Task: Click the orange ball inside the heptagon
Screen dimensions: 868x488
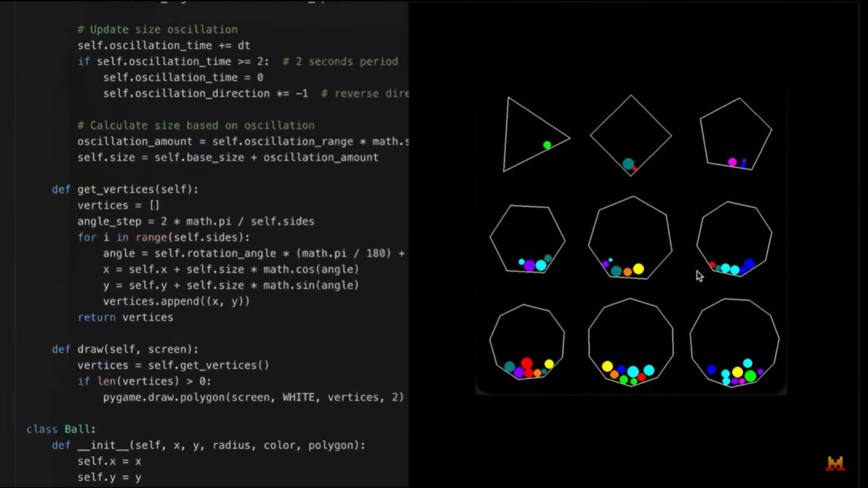Action: [627, 272]
